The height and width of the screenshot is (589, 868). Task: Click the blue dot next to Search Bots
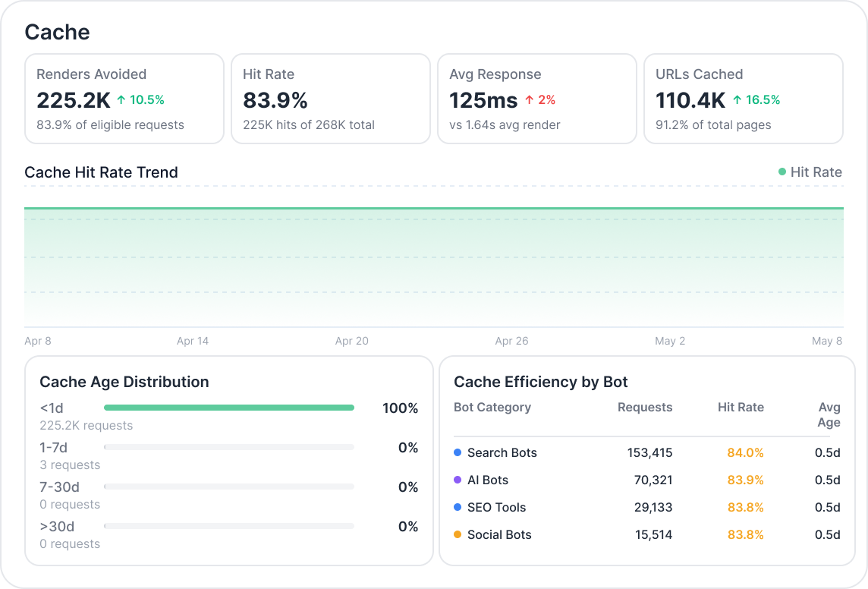[458, 453]
